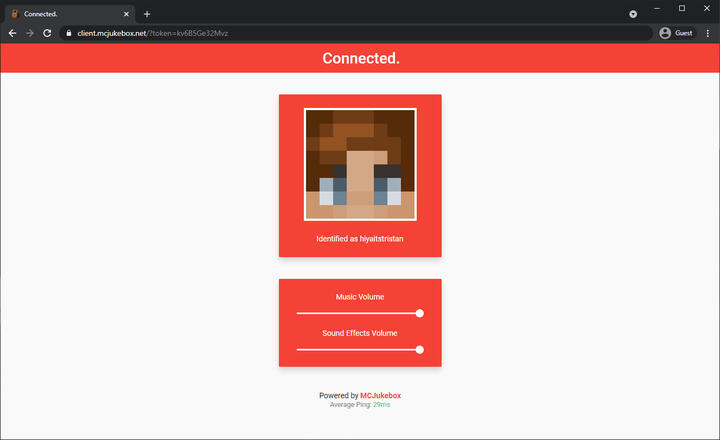Image resolution: width=720 pixels, height=440 pixels.
Task: Click the 'Sound Effects Volume' label
Action: [360, 333]
